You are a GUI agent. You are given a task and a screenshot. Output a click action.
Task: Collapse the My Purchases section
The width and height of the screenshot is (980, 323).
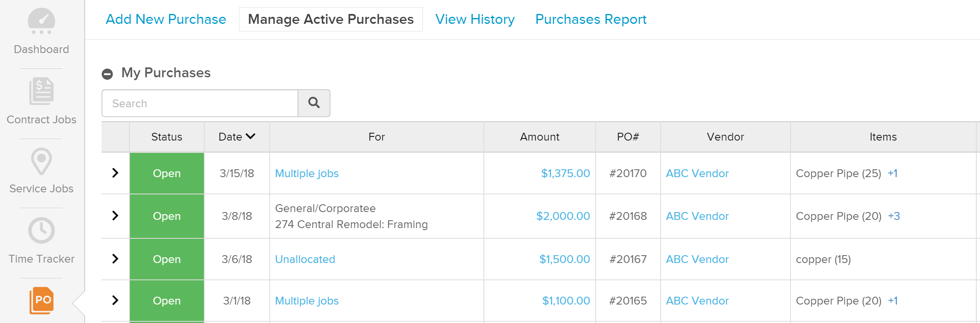coord(107,74)
